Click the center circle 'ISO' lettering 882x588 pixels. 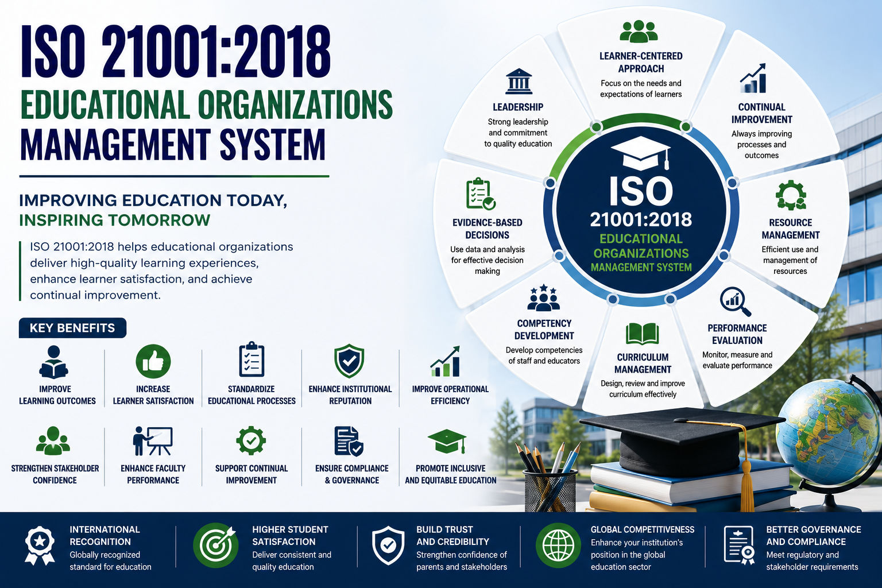(x=641, y=191)
